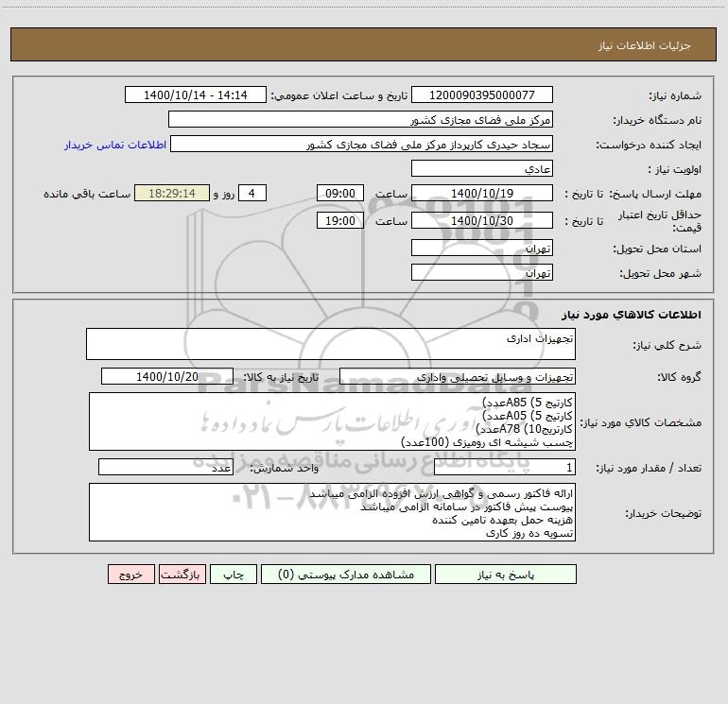Click line کارتیج 5) A85عدد)
Viewport: 728px width, 704px height.
click(x=528, y=402)
